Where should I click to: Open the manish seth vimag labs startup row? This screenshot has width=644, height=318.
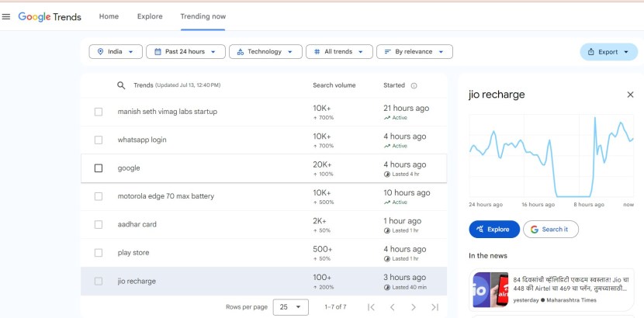click(x=264, y=112)
